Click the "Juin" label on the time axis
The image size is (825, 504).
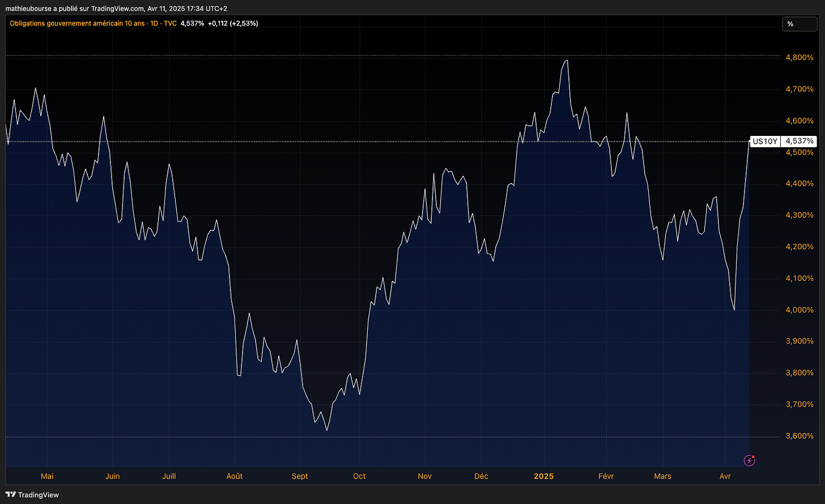pos(112,476)
